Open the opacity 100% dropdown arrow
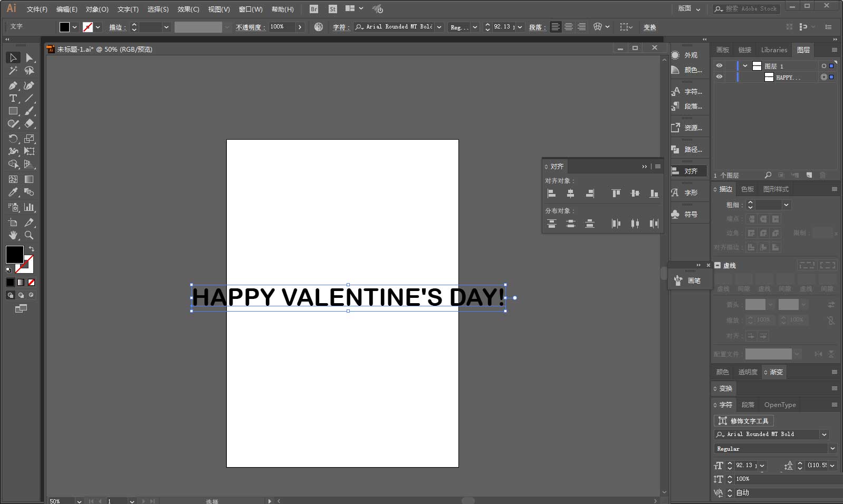This screenshot has height=504, width=843. 300,27
